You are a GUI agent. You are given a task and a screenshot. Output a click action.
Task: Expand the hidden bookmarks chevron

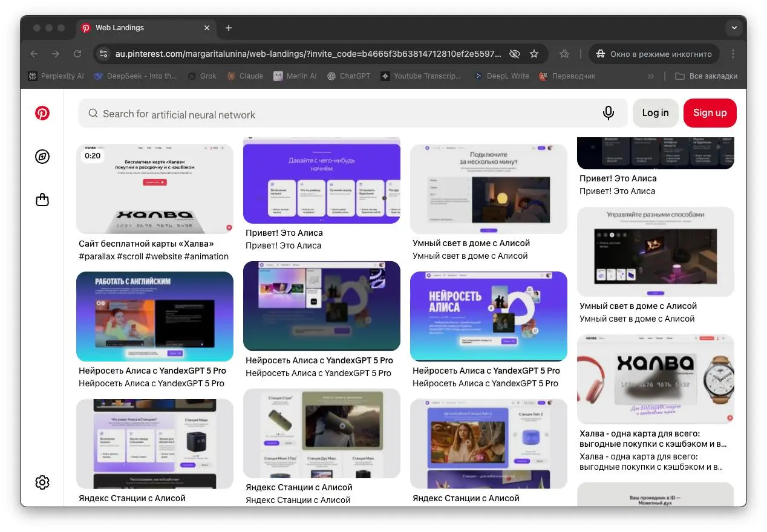(x=651, y=76)
